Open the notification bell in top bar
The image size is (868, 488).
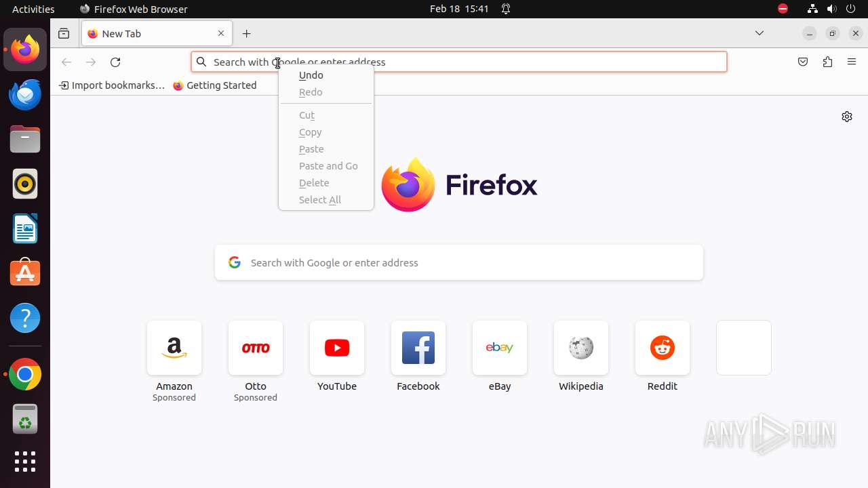506,9
